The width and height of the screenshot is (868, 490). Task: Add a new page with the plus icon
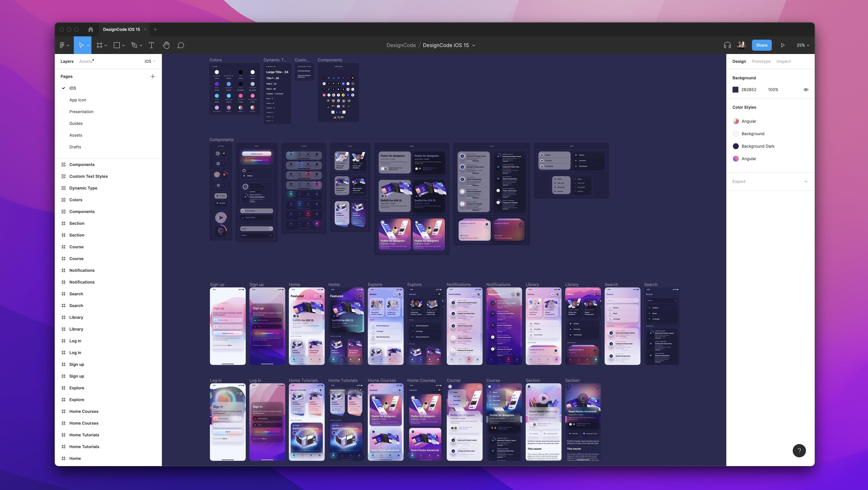(x=153, y=76)
